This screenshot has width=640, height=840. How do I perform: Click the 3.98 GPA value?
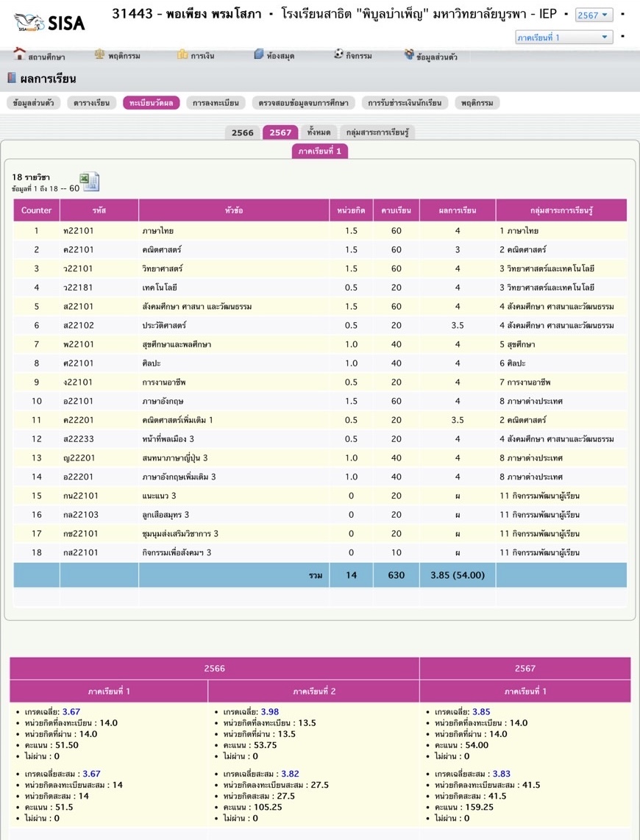[x=270, y=712]
